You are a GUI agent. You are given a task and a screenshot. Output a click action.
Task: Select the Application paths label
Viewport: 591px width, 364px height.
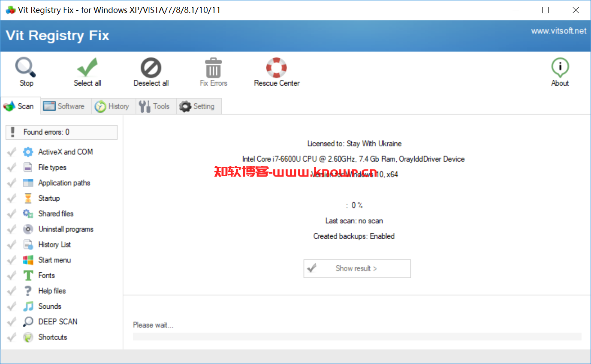[x=64, y=183]
